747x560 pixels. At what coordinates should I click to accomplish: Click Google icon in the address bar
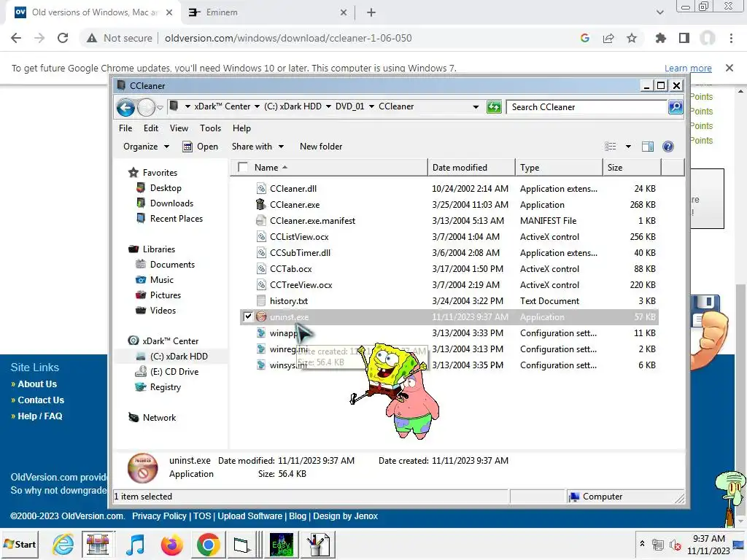(585, 38)
